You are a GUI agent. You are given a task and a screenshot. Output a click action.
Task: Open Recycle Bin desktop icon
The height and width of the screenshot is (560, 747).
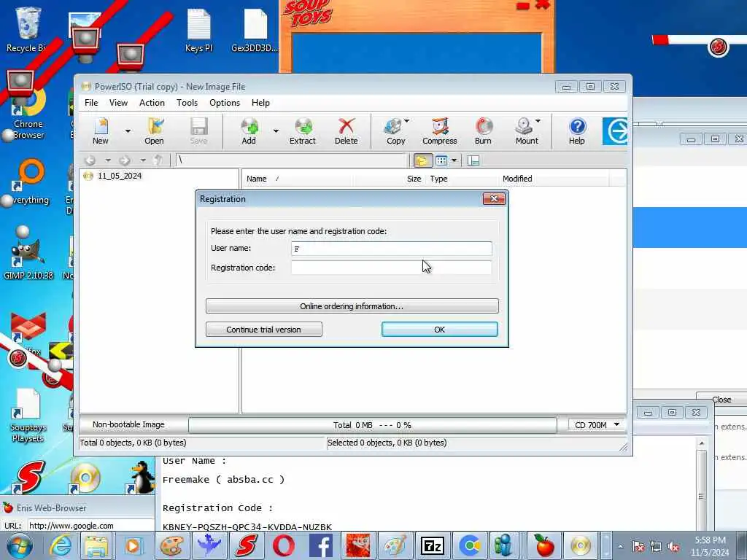coord(27,29)
